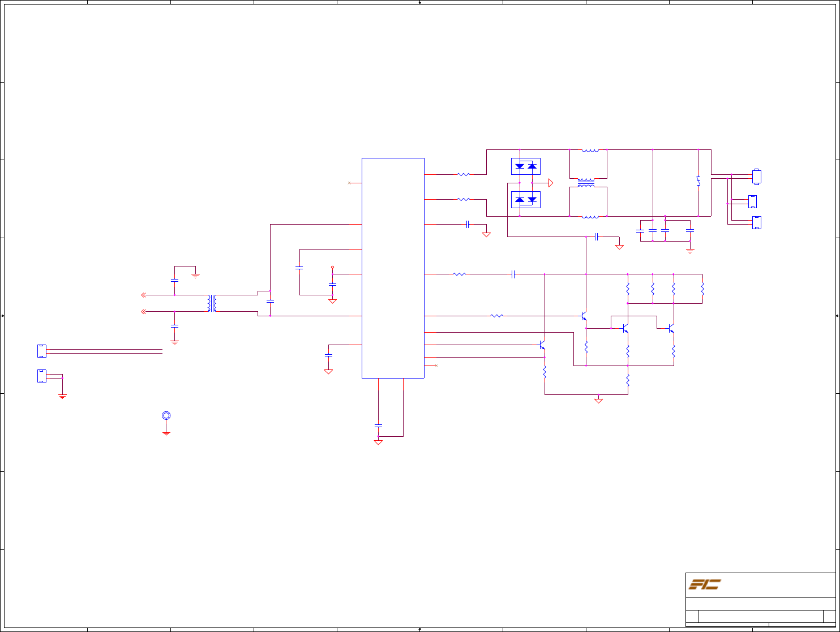Click the no-connect X at IC's upper left

click(349, 183)
